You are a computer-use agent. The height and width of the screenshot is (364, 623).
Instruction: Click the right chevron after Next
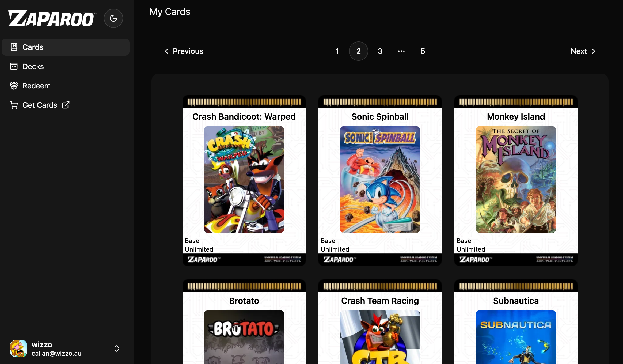click(x=594, y=51)
